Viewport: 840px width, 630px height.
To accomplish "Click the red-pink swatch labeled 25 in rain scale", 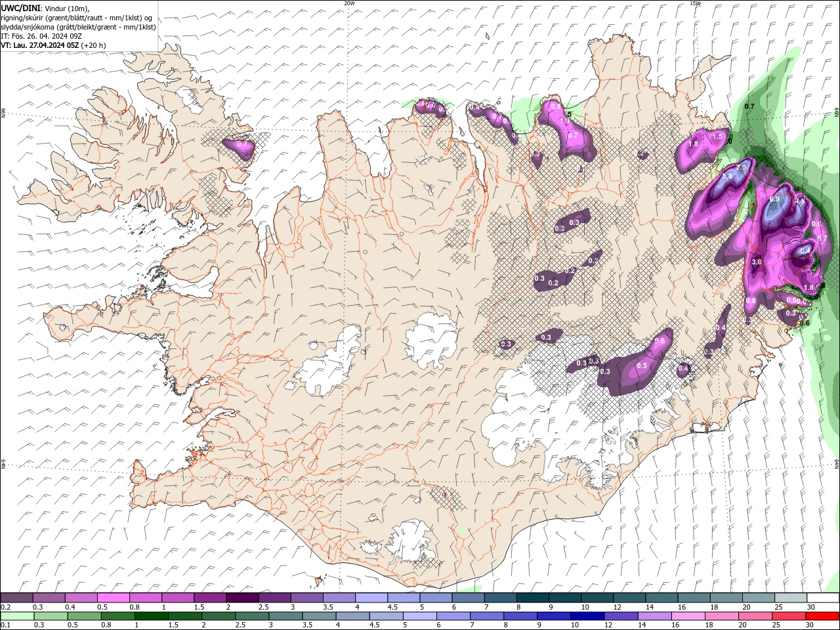I will click(789, 616).
